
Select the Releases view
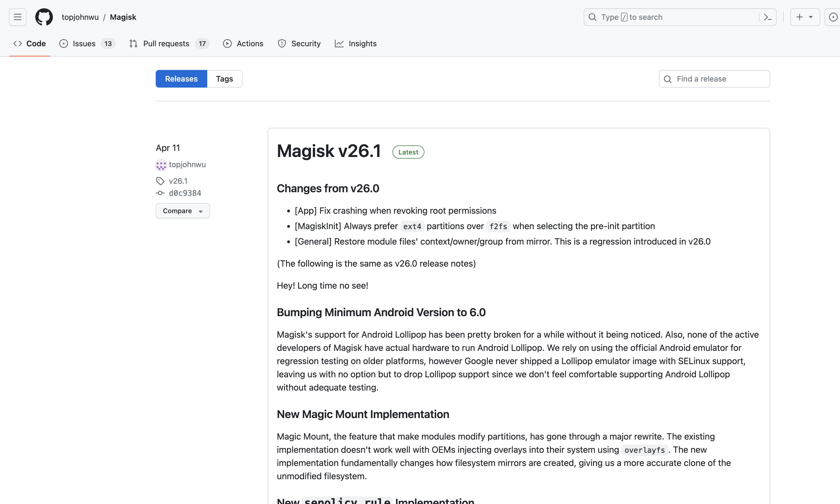[x=181, y=79]
